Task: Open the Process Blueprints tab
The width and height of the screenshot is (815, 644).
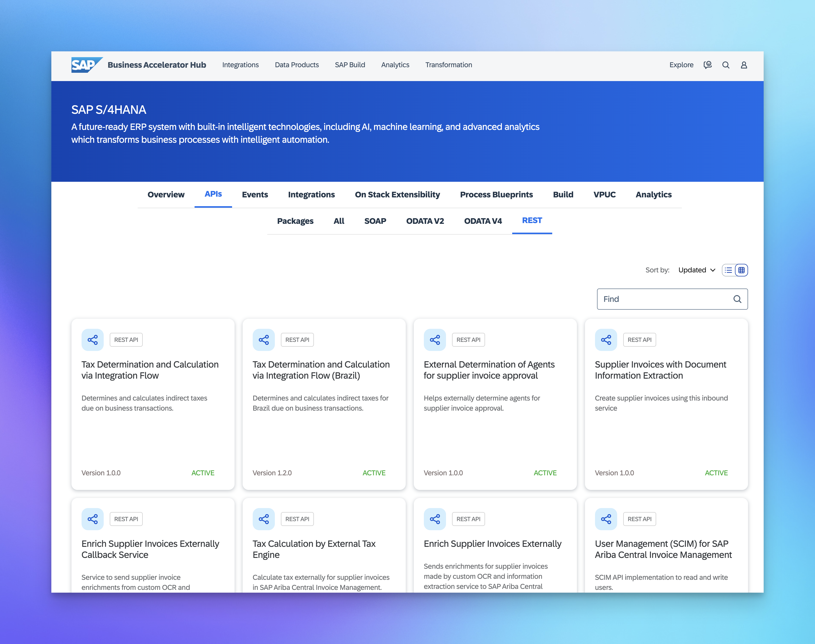Action: coord(496,195)
